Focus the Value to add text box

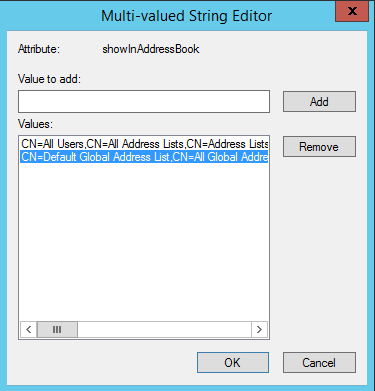(x=144, y=101)
